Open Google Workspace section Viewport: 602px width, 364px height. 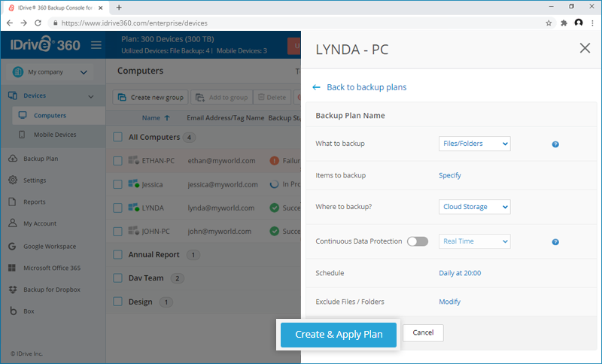pyautogui.click(x=50, y=246)
